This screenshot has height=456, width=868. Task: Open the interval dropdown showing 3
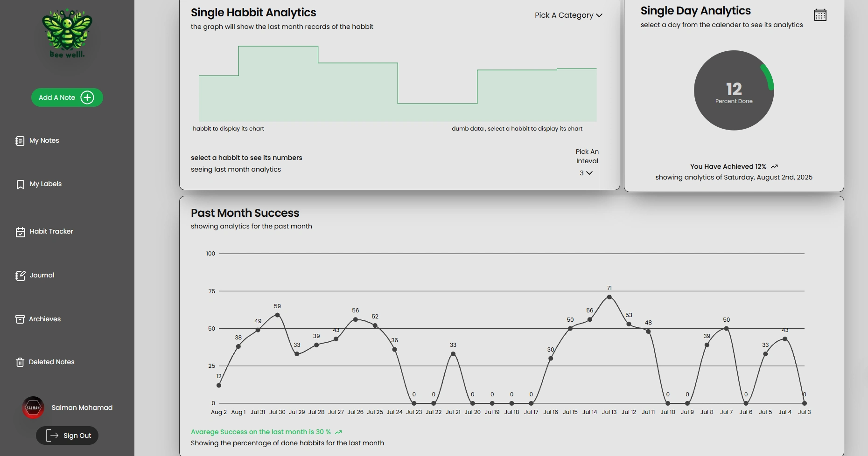click(x=586, y=173)
